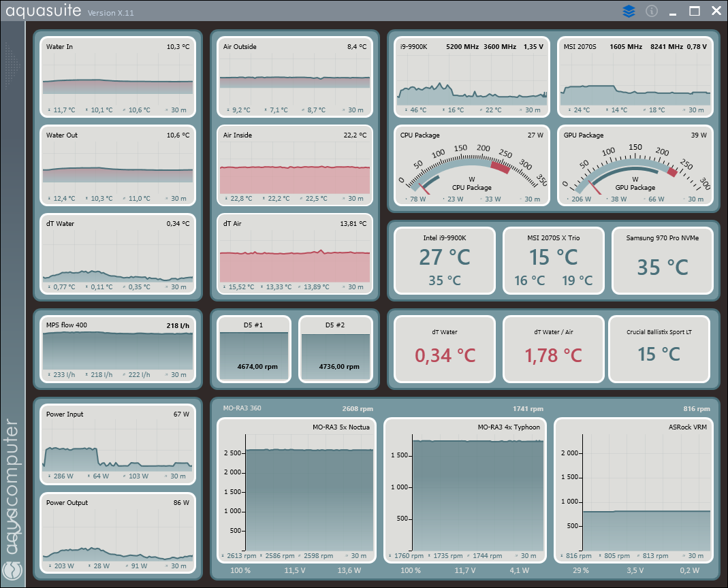Click the 286 W Power Input maximum

63,476
